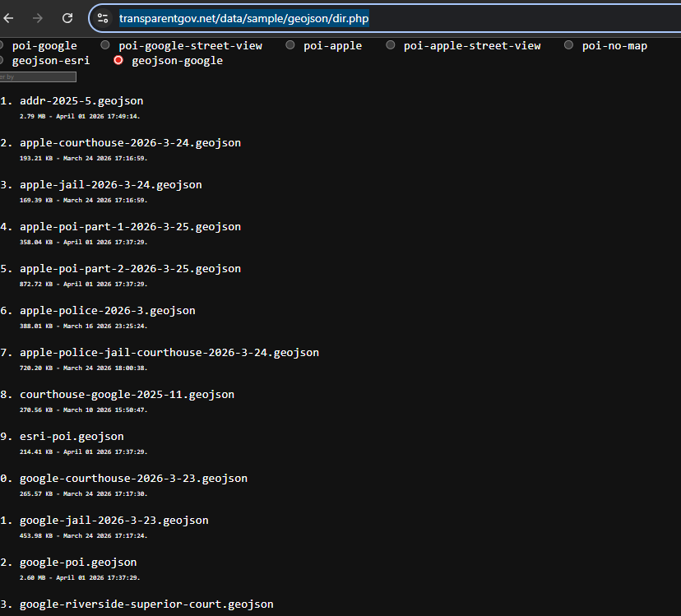Click the browser back arrow
This screenshot has height=616, width=681.
click(9, 18)
